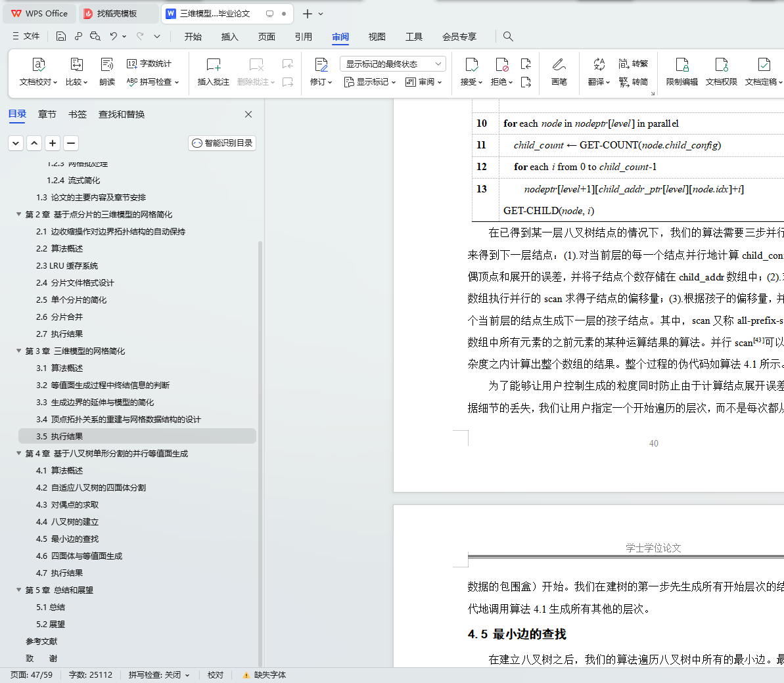
Task: Click the format painter icon in quick toolbar
Action: [x=78, y=37]
